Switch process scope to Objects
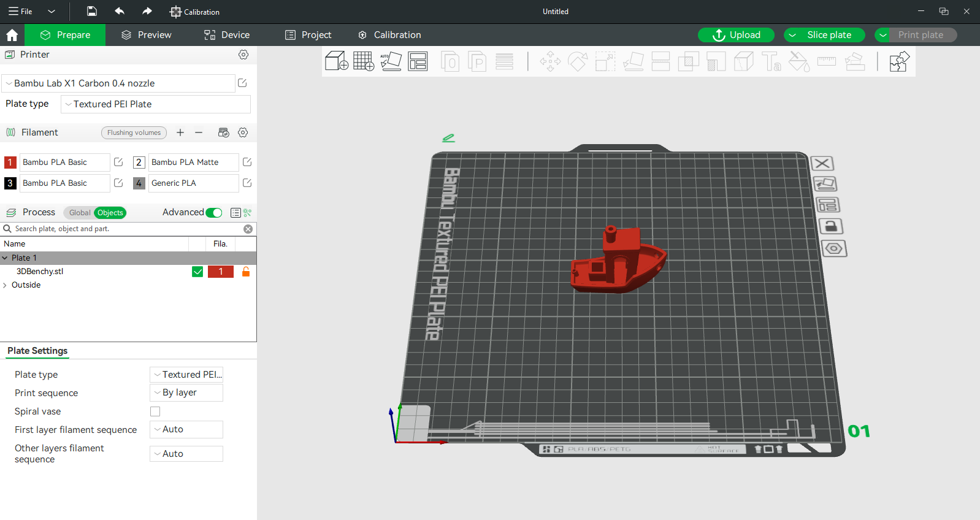The height and width of the screenshot is (520, 980). coord(110,213)
